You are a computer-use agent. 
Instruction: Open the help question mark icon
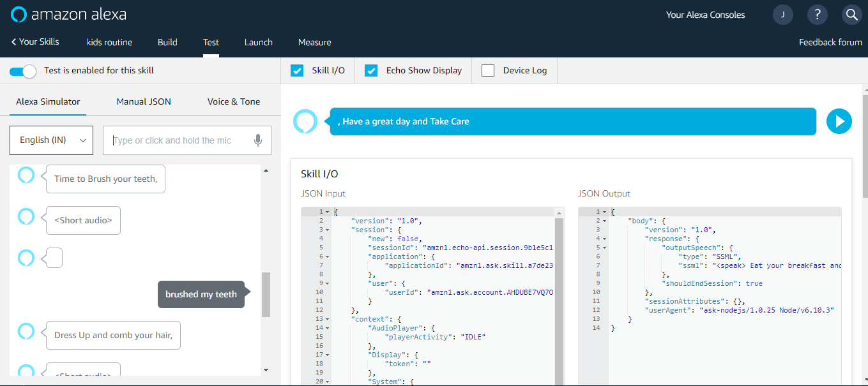818,15
